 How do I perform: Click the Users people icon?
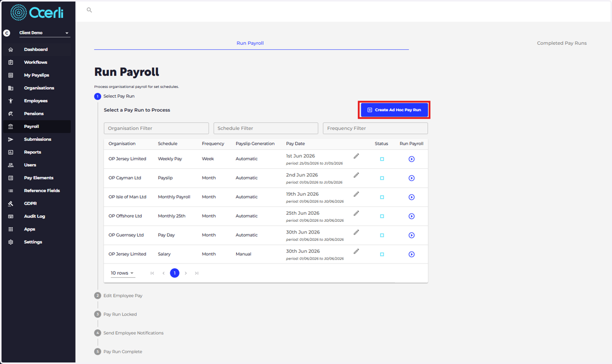point(11,165)
